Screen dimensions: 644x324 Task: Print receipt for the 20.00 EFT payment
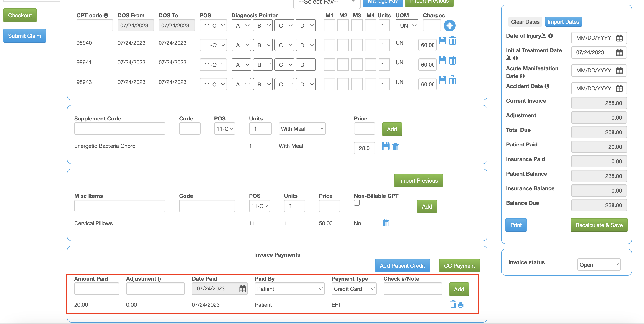click(x=461, y=305)
